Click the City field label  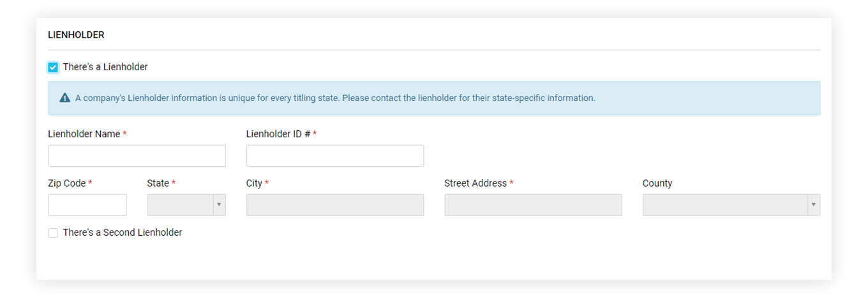254,183
